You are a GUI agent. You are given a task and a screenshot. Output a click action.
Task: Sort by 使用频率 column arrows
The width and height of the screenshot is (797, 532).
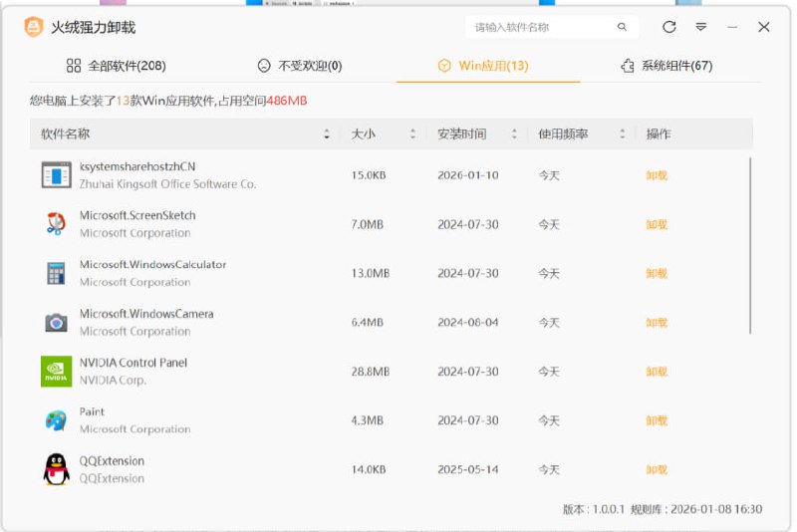(622, 133)
